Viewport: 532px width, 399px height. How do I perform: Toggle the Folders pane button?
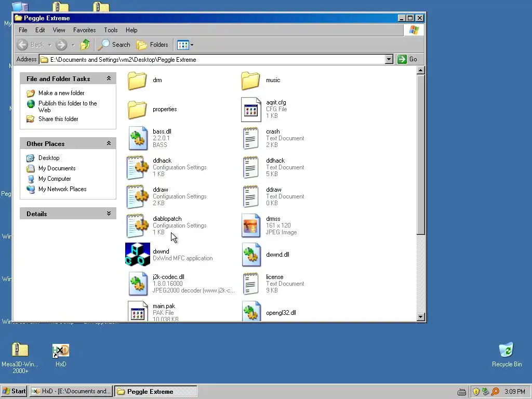[x=152, y=45]
